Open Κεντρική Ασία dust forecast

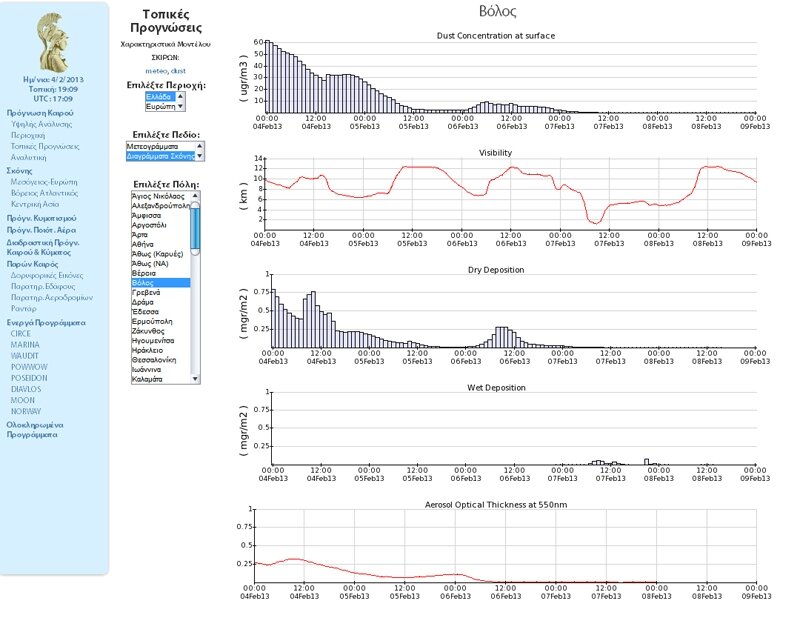click(x=35, y=204)
